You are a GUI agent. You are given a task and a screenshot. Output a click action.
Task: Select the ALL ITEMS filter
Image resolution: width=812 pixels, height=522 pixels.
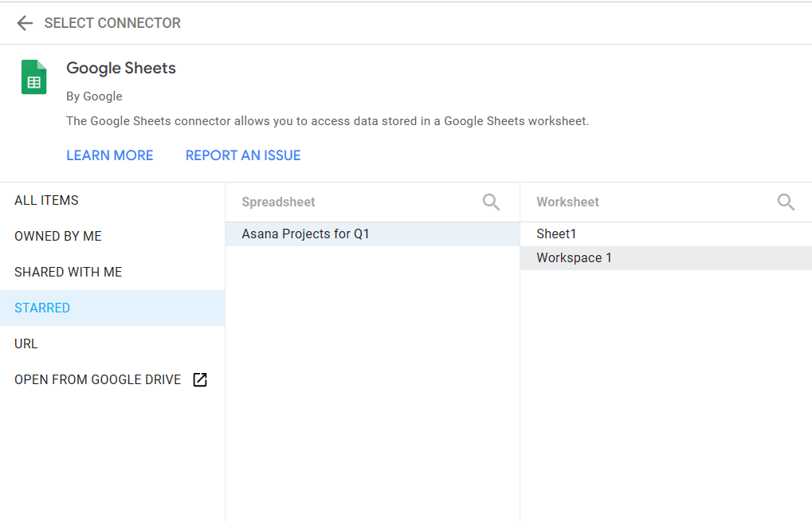45,200
